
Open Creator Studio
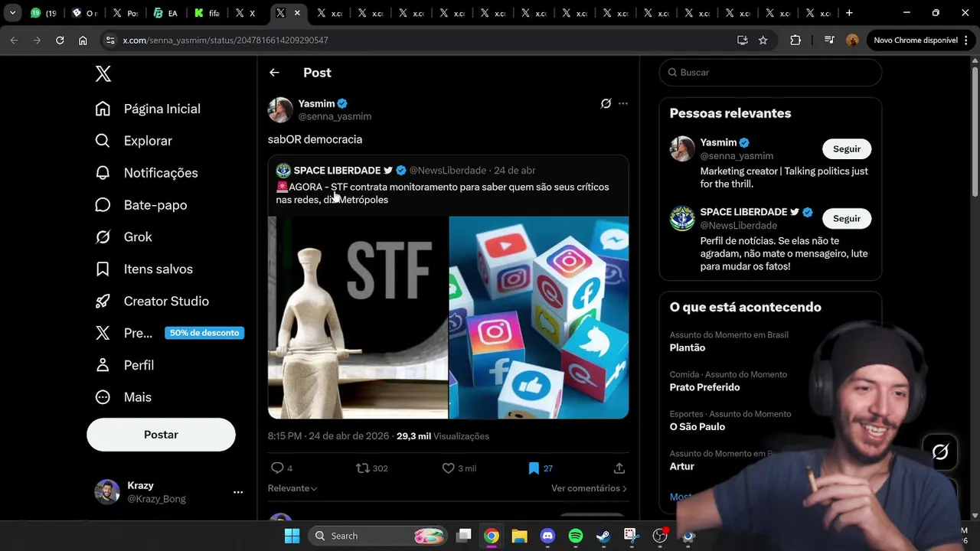pos(152,302)
